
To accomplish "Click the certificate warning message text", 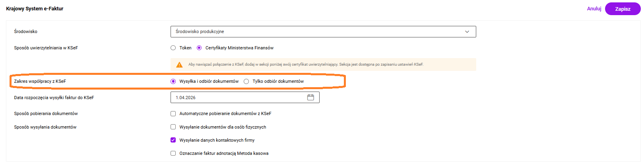I will coord(305,64).
